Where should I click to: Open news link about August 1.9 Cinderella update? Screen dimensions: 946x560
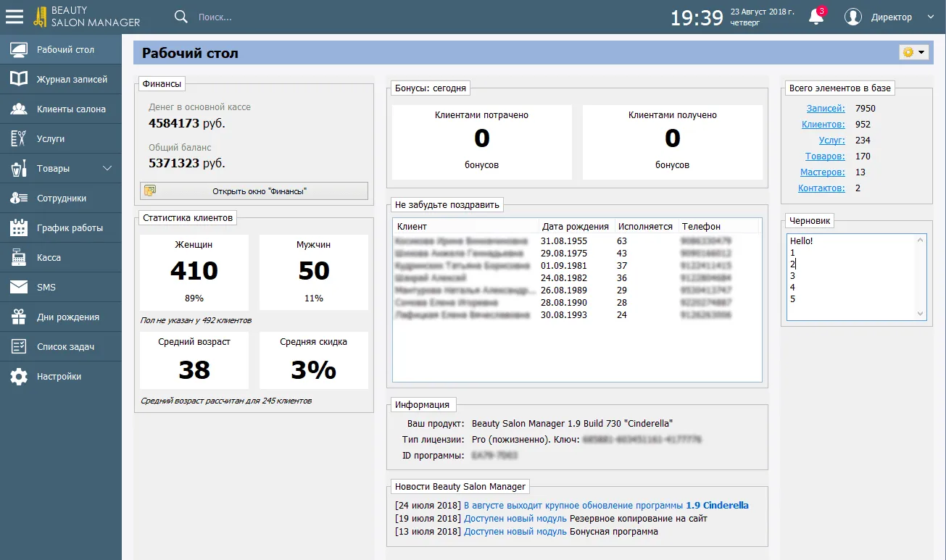pyautogui.click(x=606, y=506)
